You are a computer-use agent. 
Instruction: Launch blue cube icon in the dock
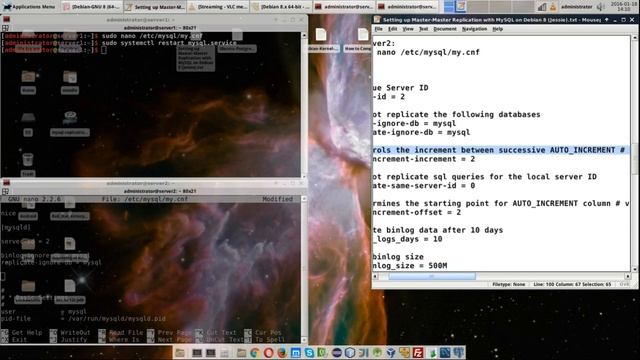(x=391, y=352)
